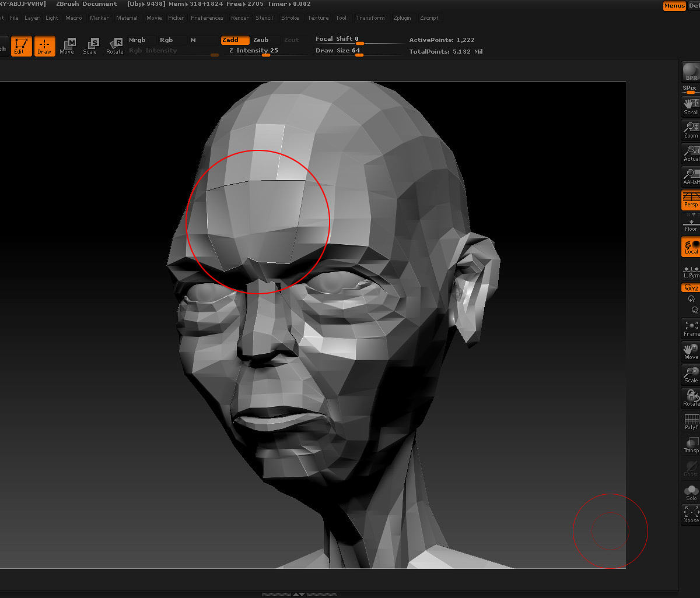Toggle Perspective with the Persp button

coord(691,200)
